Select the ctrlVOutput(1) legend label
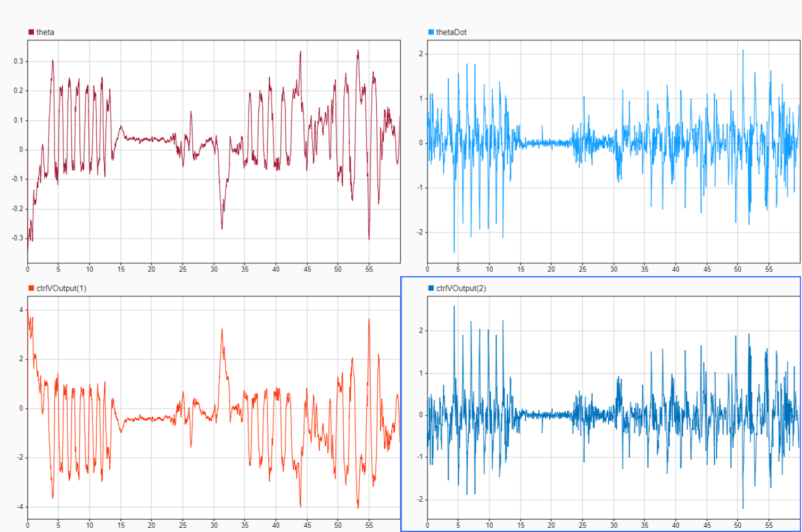Image resolution: width=802 pixels, height=532 pixels. pyautogui.click(x=61, y=288)
